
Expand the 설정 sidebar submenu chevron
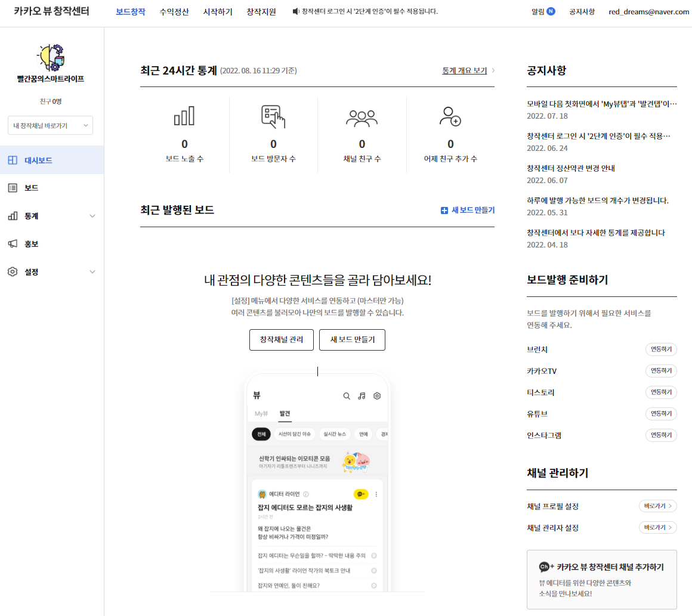coord(92,272)
